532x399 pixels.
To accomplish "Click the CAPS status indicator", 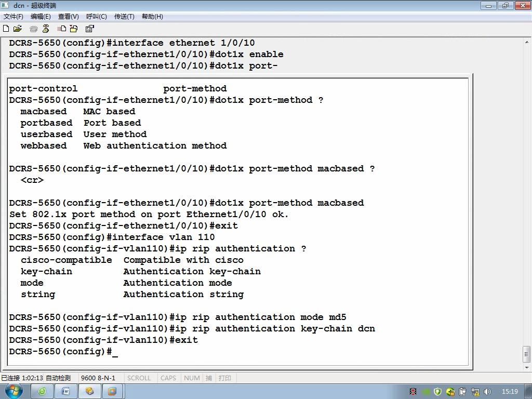I will (x=168, y=378).
